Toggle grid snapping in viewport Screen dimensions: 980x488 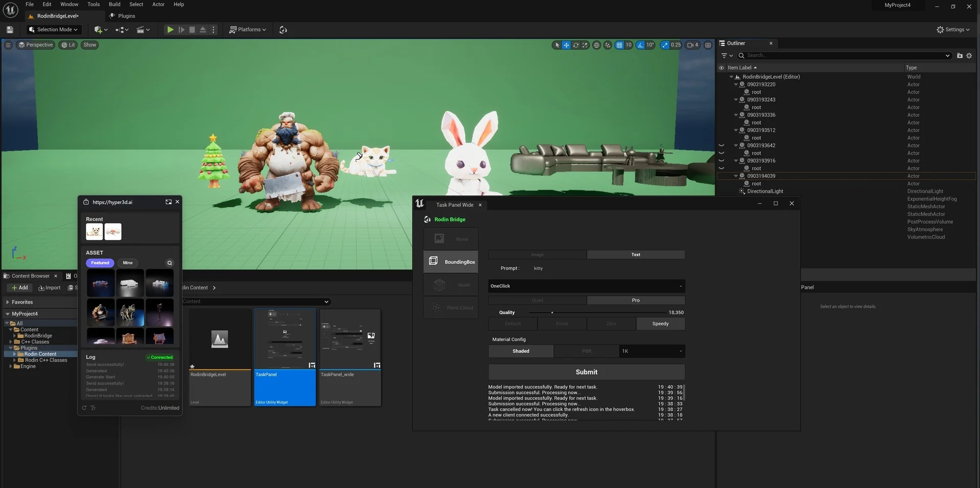(x=619, y=45)
